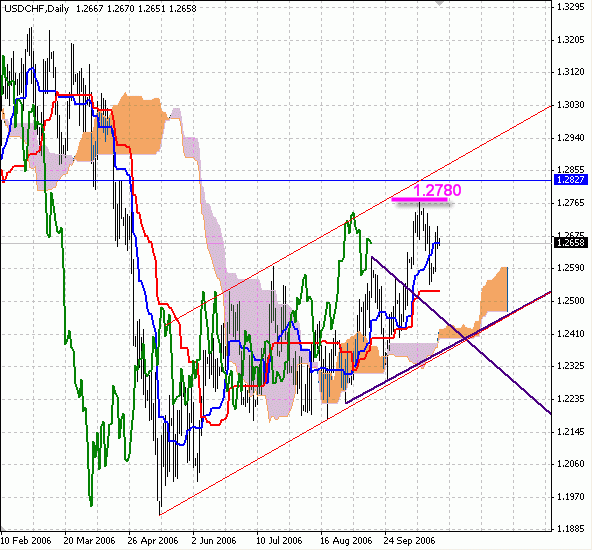
Task: Select the high value 1.2670 in header
Action: (121, 8)
